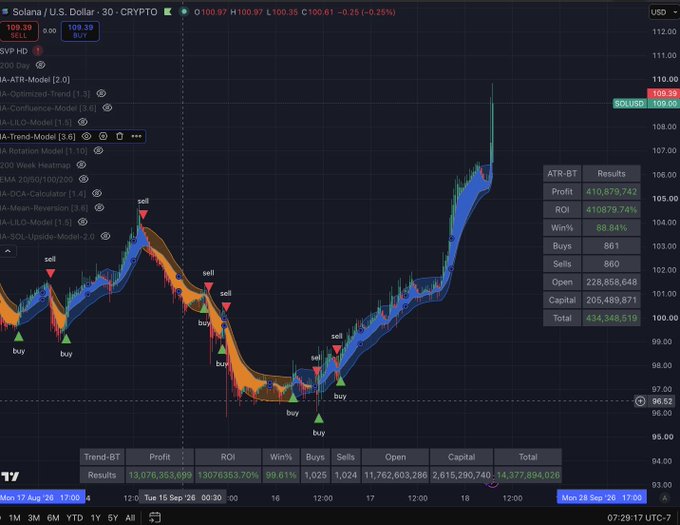Click the ATR-BT Profit value 410,879,742

pos(611,192)
